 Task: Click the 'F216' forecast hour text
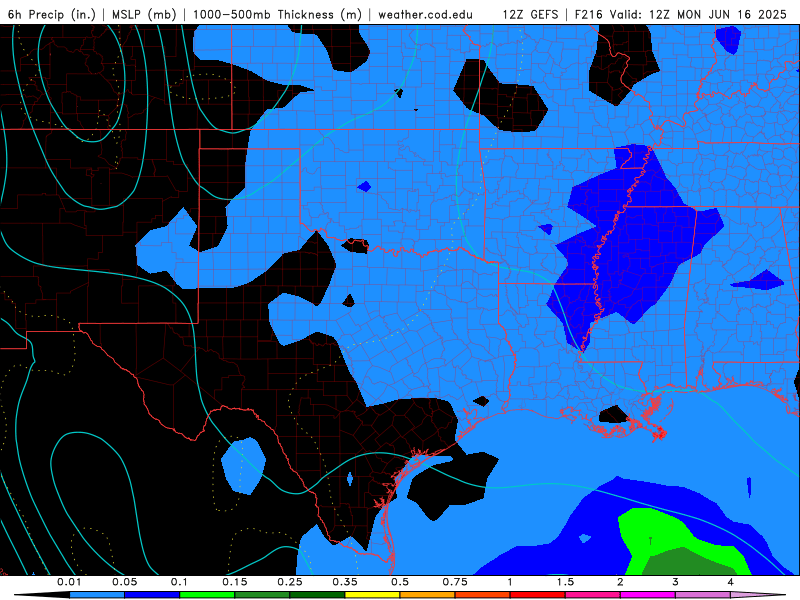[588, 15]
